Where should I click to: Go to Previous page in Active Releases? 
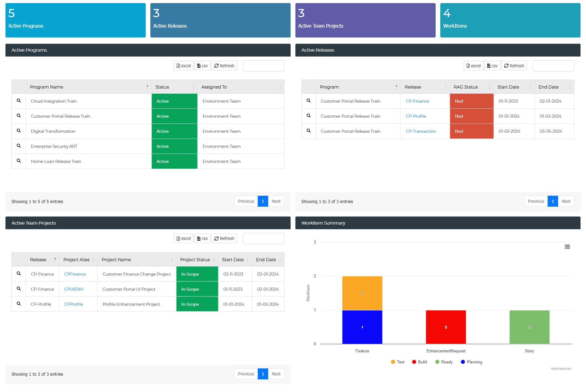point(536,201)
